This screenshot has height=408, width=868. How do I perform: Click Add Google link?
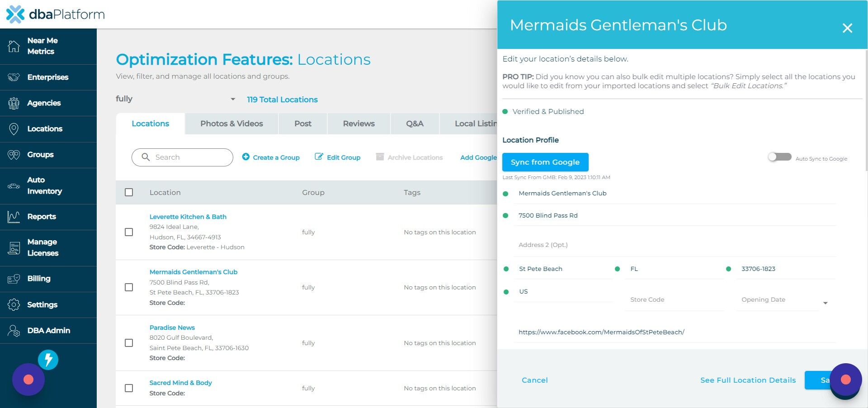(479, 157)
